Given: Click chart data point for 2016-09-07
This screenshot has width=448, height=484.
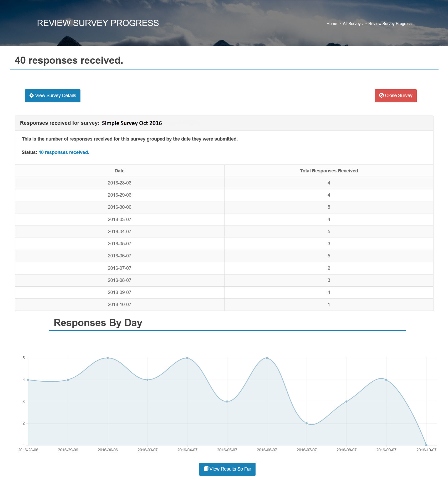Looking at the screenshot, I should point(386,380).
